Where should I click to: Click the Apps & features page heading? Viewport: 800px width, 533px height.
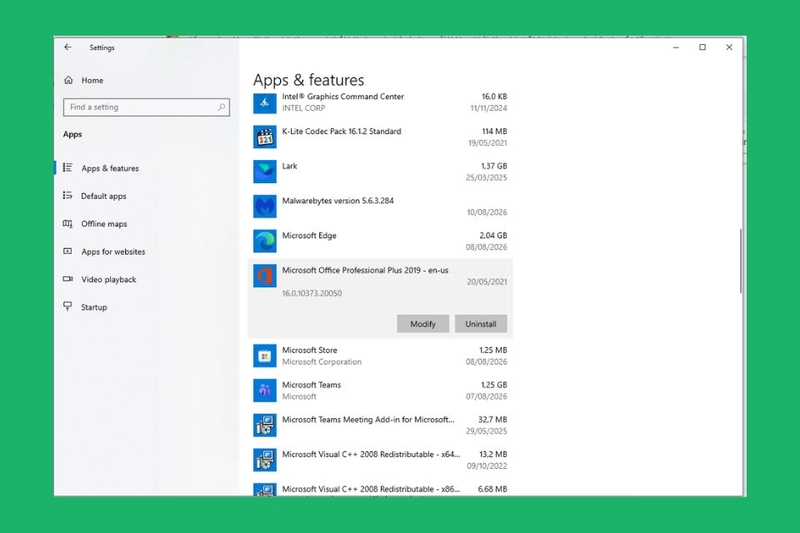pyautogui.click(x=309, y=80)
